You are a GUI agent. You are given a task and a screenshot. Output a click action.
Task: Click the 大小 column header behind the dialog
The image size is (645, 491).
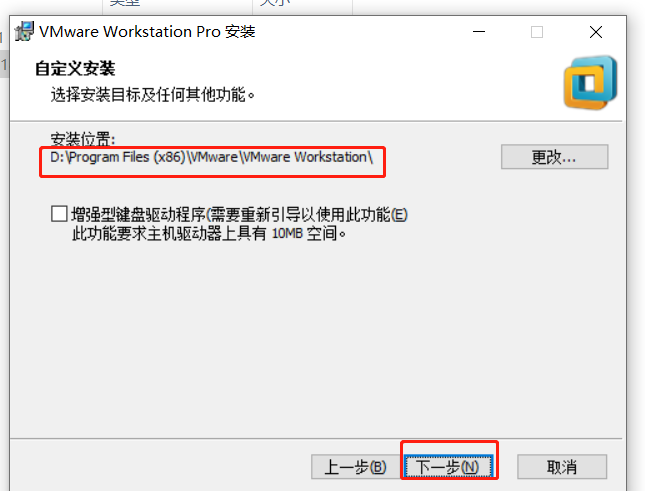coord(275,2)
